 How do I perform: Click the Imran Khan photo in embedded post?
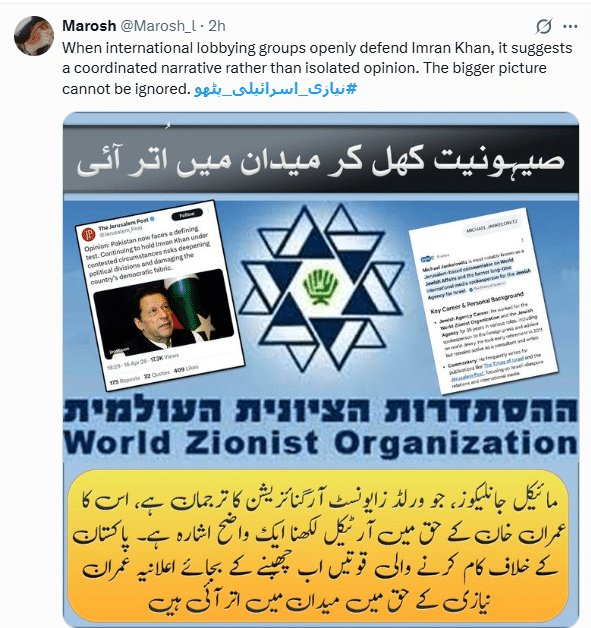[x=163, y=313]
